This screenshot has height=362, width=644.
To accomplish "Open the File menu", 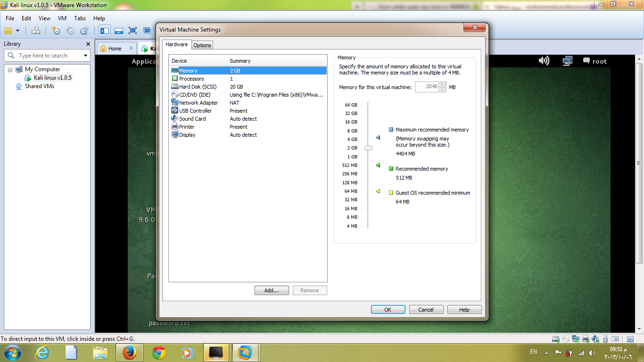I will [x=10, y=18].
